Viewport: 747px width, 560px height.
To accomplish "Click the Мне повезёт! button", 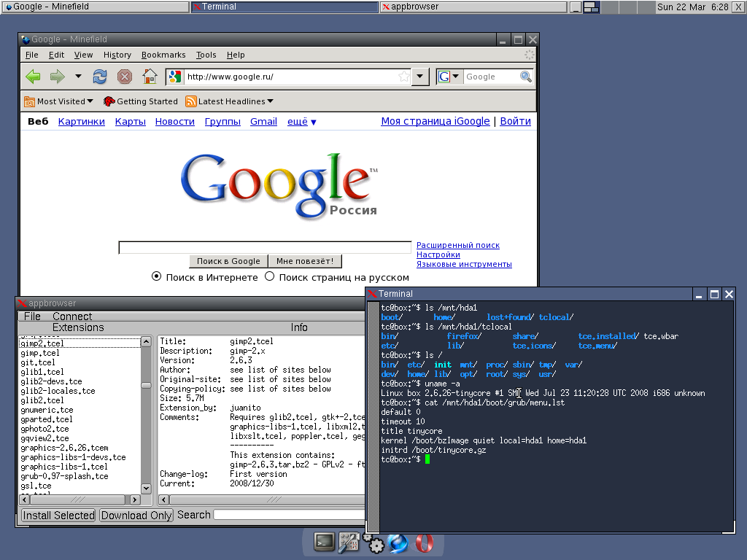I will point(305,261).
